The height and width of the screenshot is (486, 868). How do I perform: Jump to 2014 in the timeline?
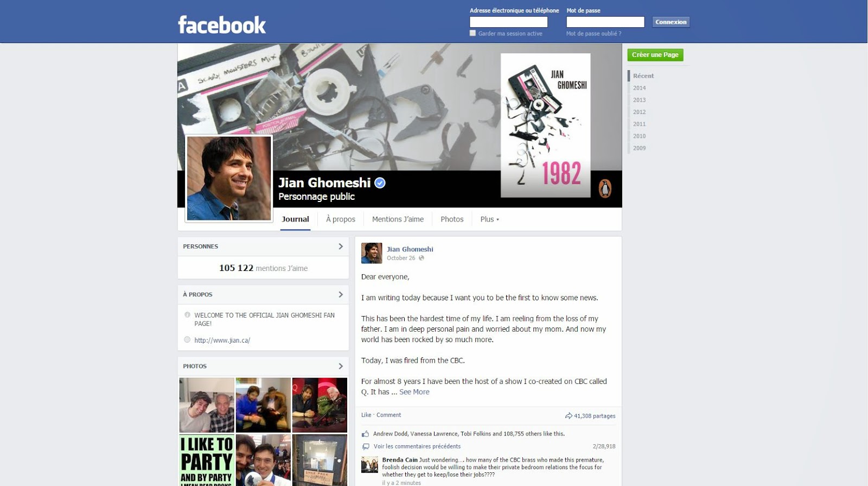[639, 88]
